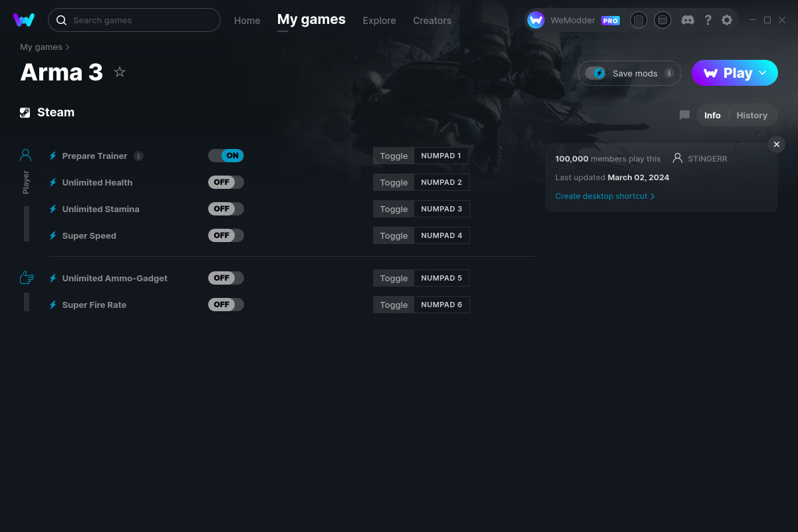Open the feedback chat bubble icon
Viewport: 798px width, 532px height.
pyautogui.click(x=684, y=115)
